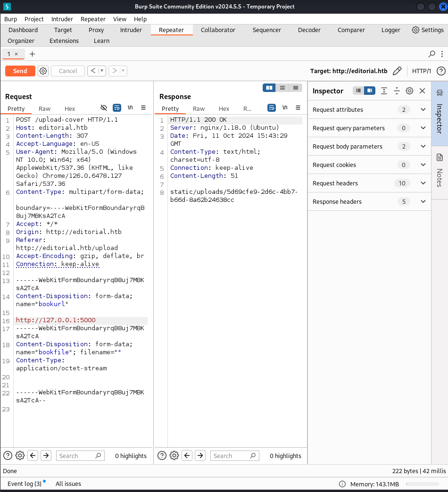The image size is (448, 492).
Task: Select combined tabbed layout view
Action: [296, 88]
